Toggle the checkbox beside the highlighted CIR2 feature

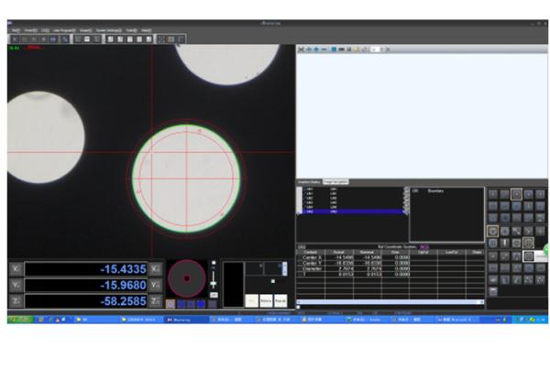[x=300, y=212]
